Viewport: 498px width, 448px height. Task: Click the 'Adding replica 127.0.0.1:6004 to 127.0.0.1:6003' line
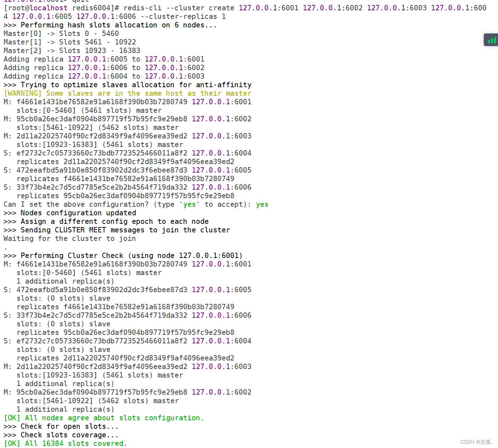pyautogui.click(x=104, y=76)
